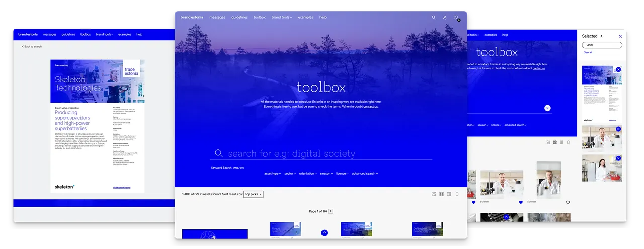Clear the search field using the round X
Viewport: 644px width, 249px height.
(547, 108)
